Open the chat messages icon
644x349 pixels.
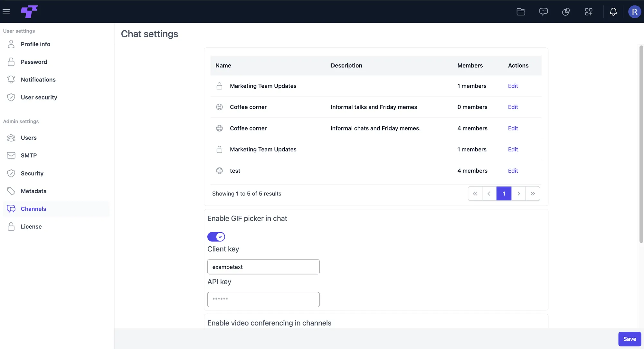(x=544, y=12)
